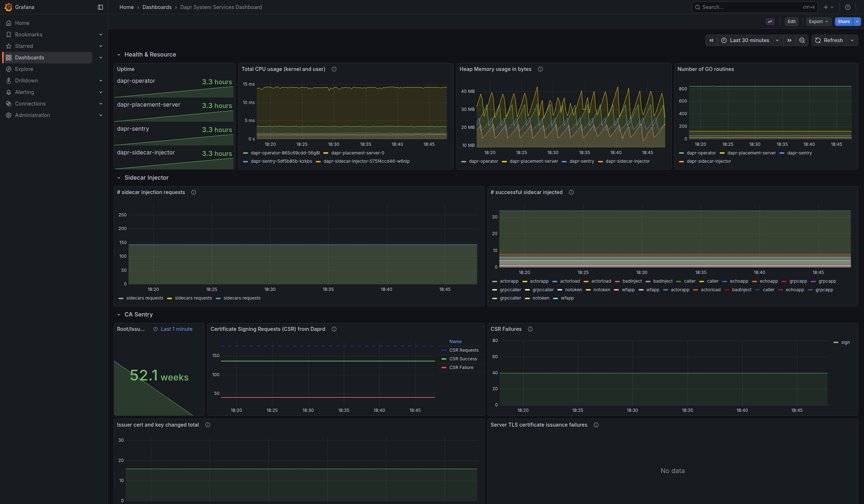
Task: Expand the Bookmarks sidebar section chevron
Action: tap(101, 35)
